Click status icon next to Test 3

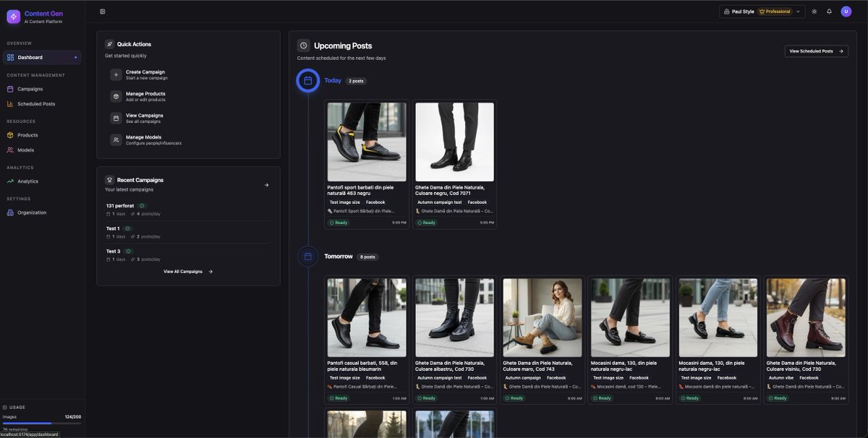coord(128,251)
